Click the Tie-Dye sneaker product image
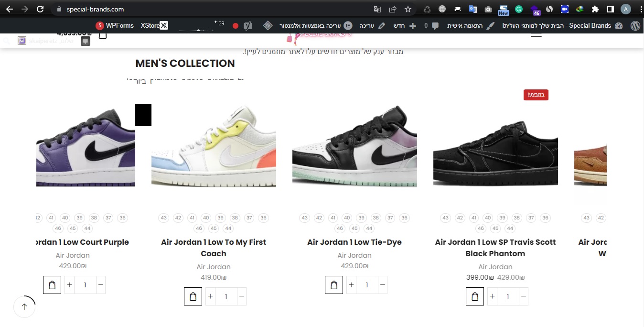 tap(354, 146)
